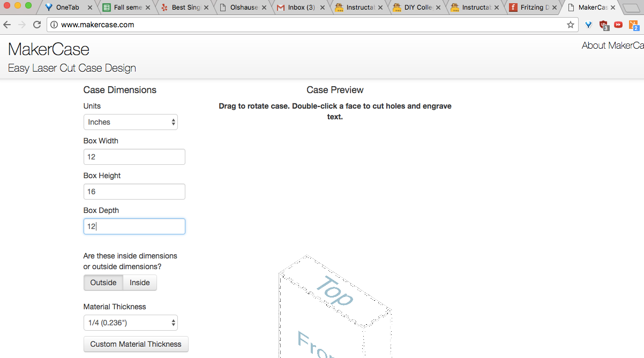Screen dimensions: 644x358
Task: Close the MakerCase tab
Action: pos(612,7)
